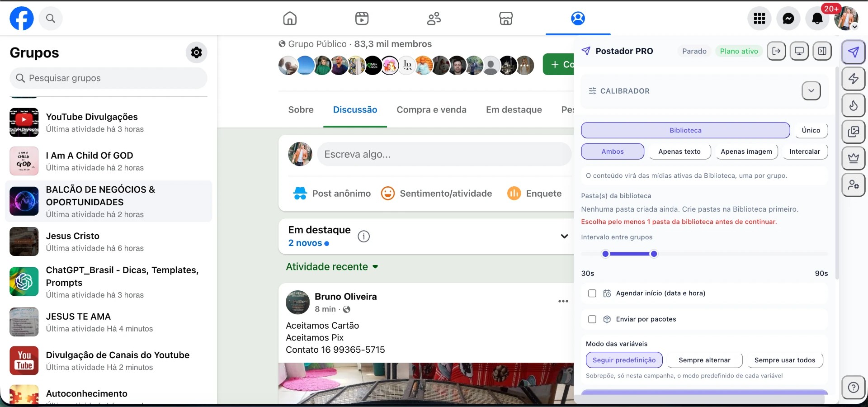Open the Marketplace storefront icon
Screen dimensions: 868x407
click(506, 19)
